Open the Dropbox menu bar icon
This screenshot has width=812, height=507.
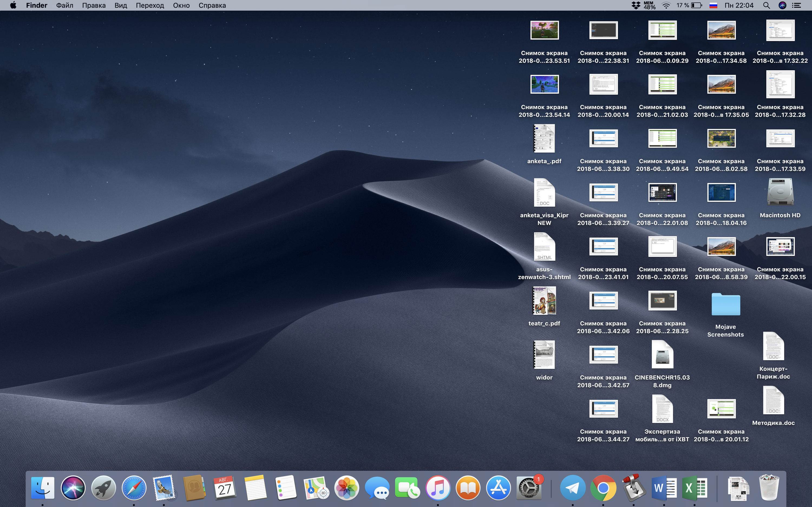point(636,5)
